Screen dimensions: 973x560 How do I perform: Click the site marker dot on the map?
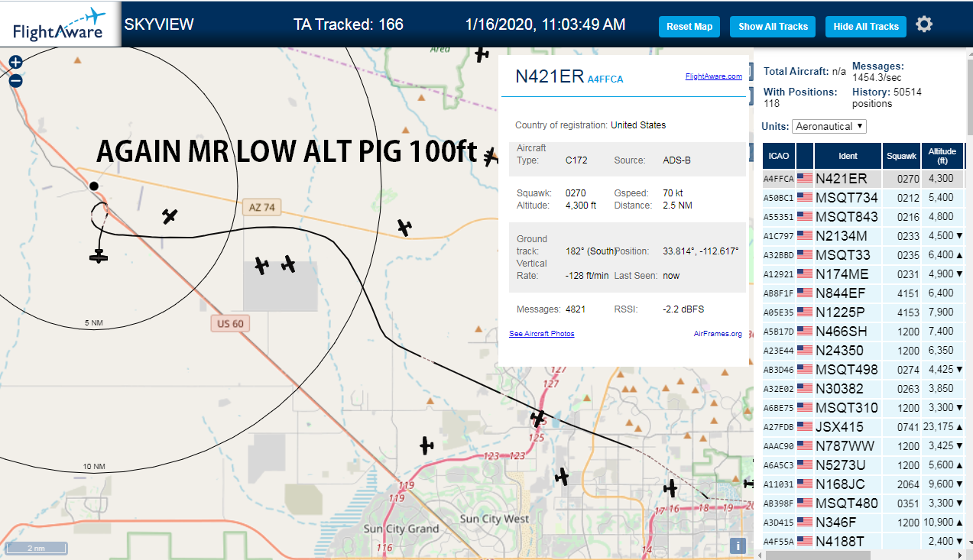(x=93, y=186)
